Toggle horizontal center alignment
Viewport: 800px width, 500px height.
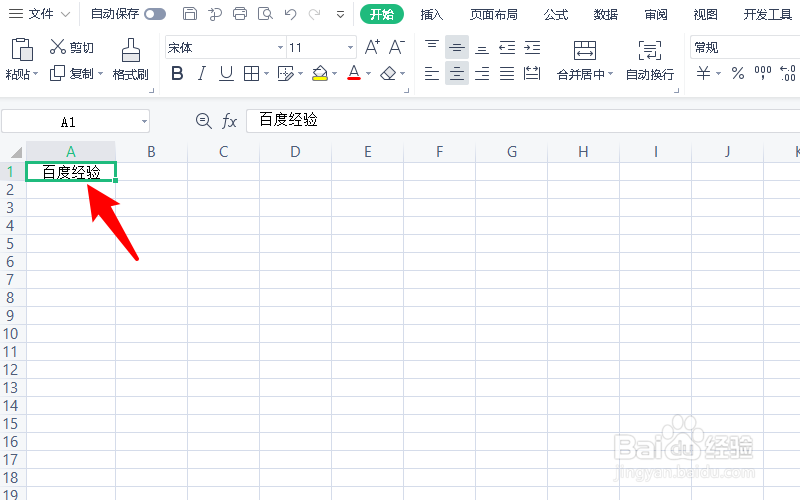(x=457, y=73)
